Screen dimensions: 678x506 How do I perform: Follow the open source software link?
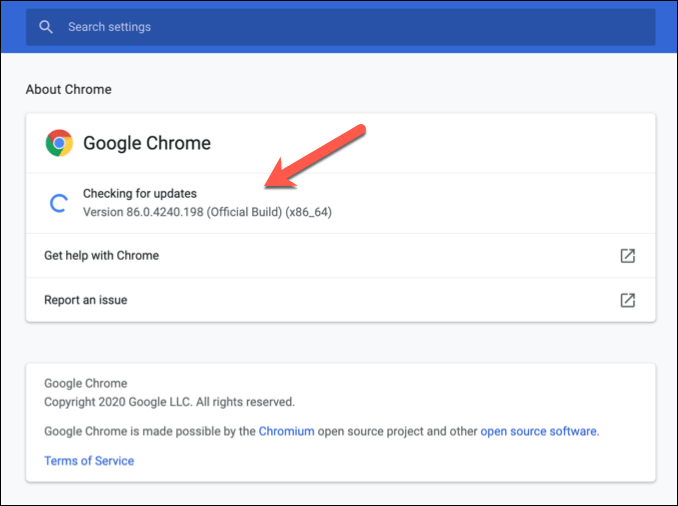pos(538,432)
